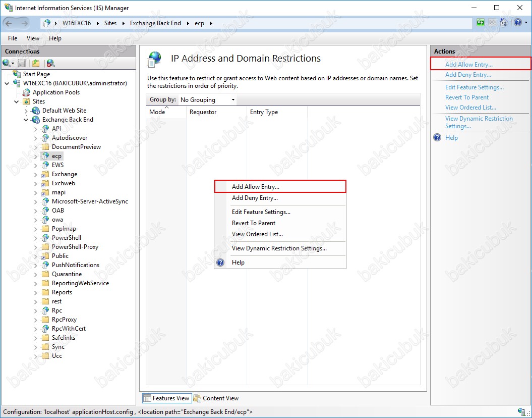The height and width of the screenshot is (418, 532).
Task: Collapse the W16EXC16 server node
Action: [7, 83]
